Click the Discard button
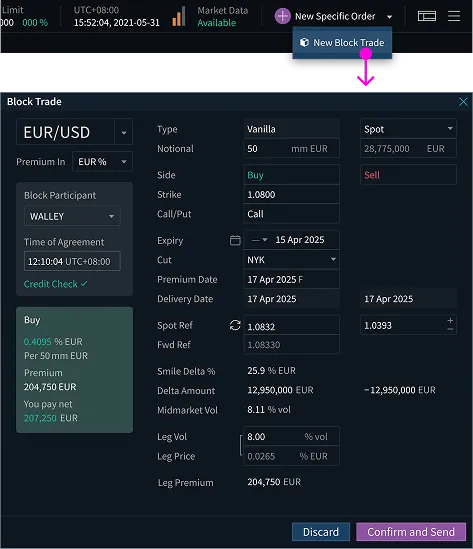The width and height of the screenshot is (473, 549). tap(321, 532)
